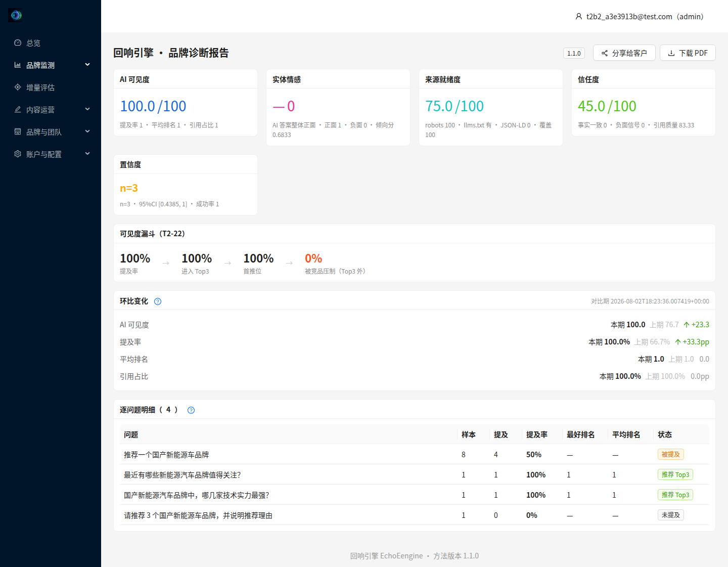728x567 pixels.
Task: Click the 分享给客户 button
Action: [x=624, y=53]
